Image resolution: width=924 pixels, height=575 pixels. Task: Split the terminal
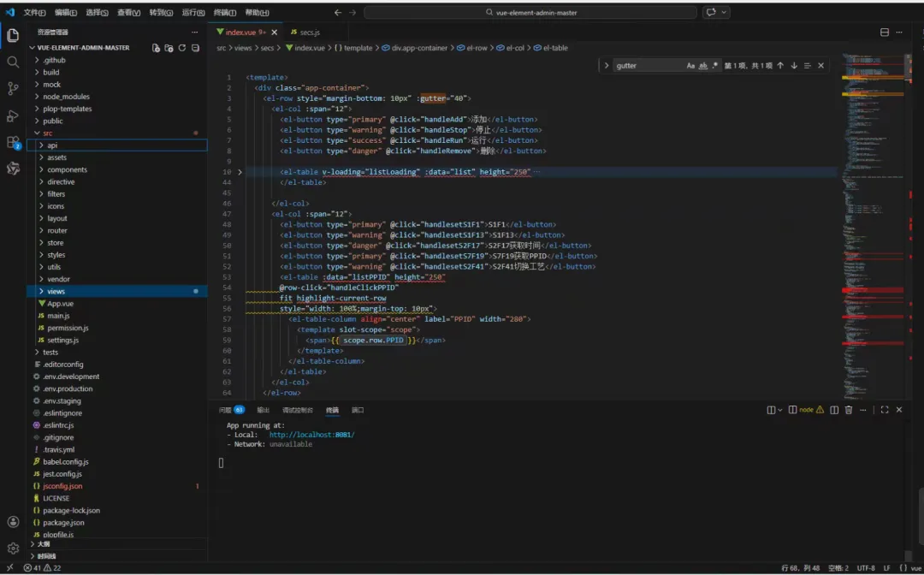[x=834, y=410]
